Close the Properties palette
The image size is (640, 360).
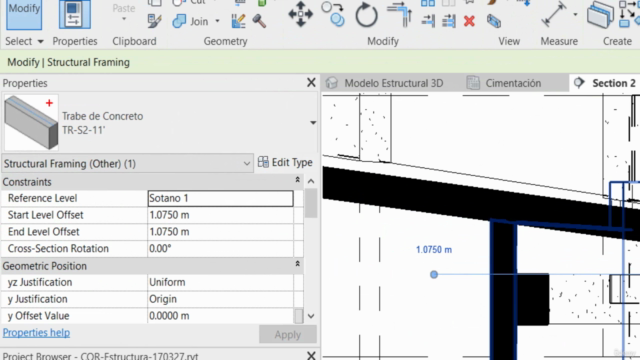311,82
